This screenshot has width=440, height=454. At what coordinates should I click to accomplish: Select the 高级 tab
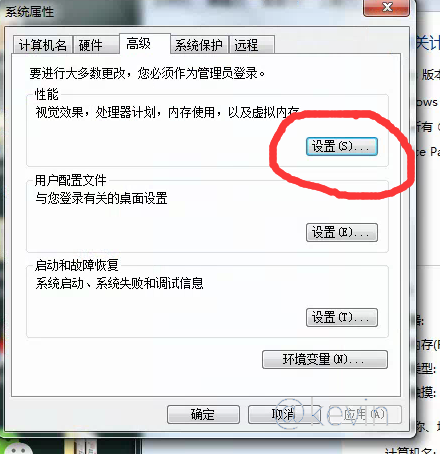point(145,43)
